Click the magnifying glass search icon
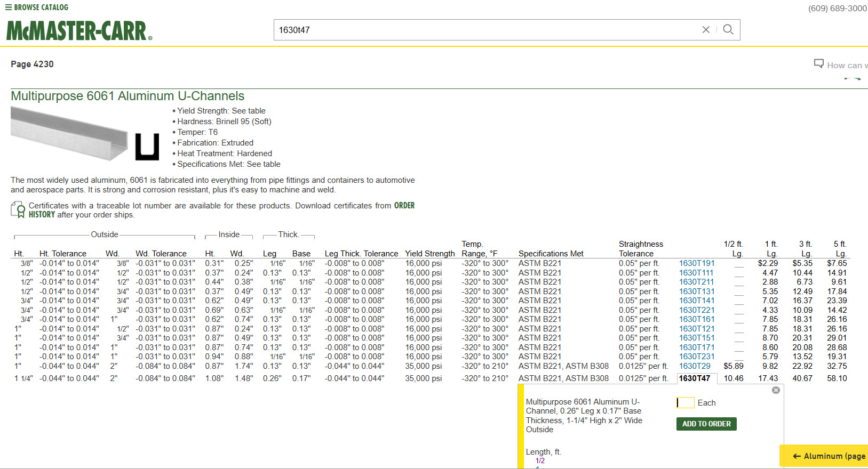The height and width of the screenshot is (469, 868). click(728, 30)
